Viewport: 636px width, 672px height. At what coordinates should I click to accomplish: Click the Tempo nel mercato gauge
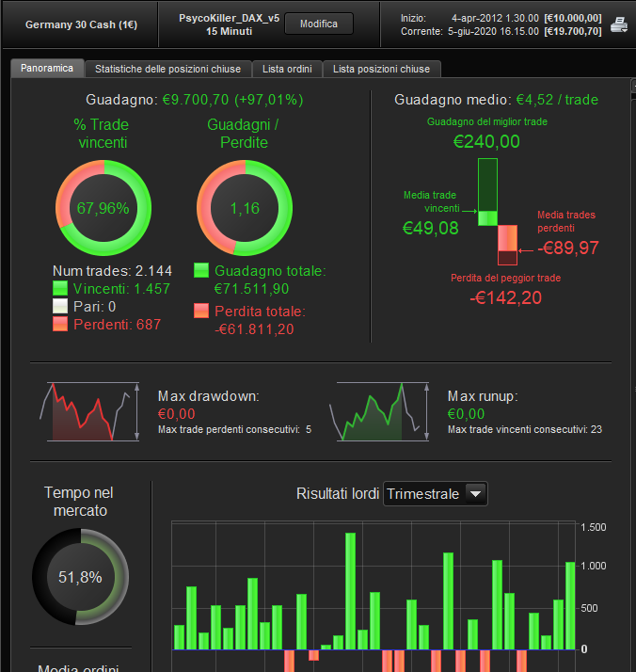[x=81, y=576]
